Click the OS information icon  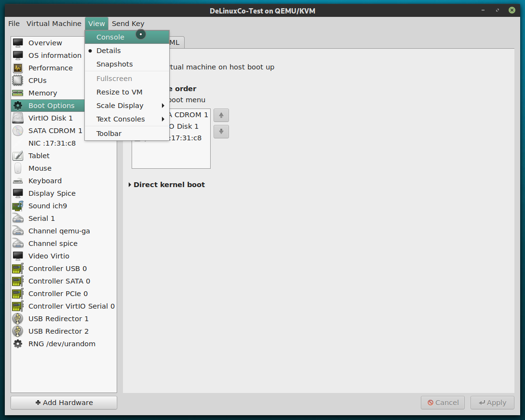[18, 55]
